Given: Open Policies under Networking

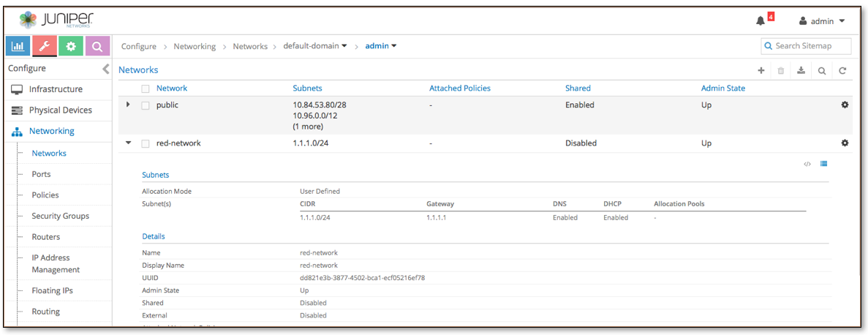Looking at the screenshot, I should click(45, 195).
